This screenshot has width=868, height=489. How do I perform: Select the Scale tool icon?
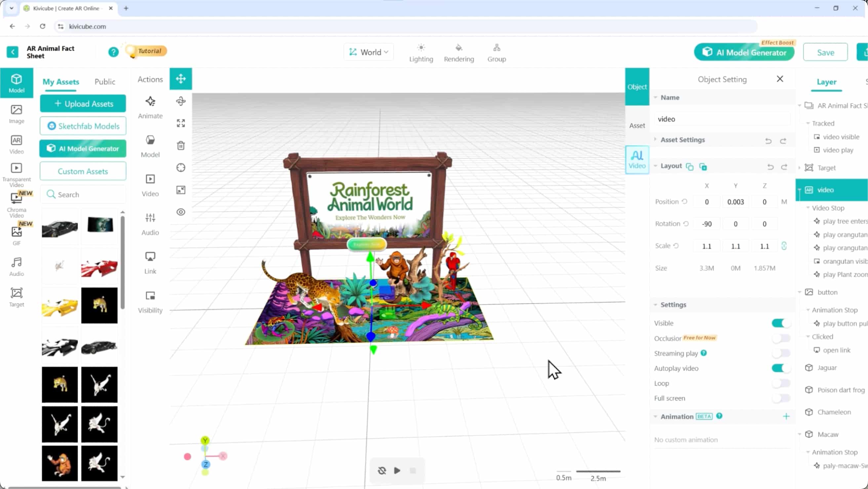180,123
